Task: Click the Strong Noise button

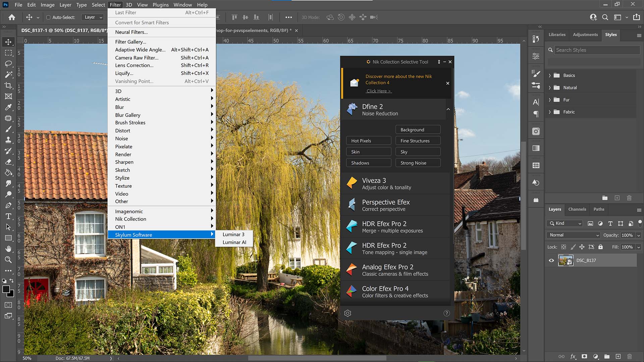Action: (418, 163)
